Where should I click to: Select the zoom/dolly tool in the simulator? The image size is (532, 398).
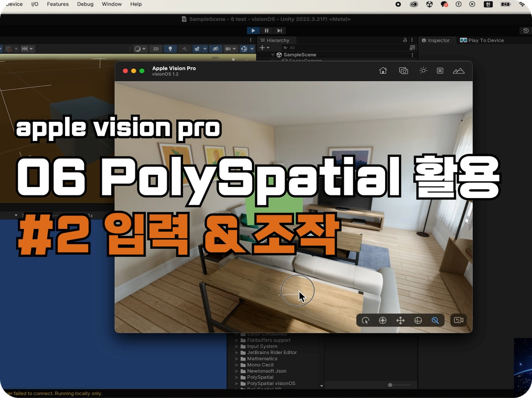coord(435,320)
